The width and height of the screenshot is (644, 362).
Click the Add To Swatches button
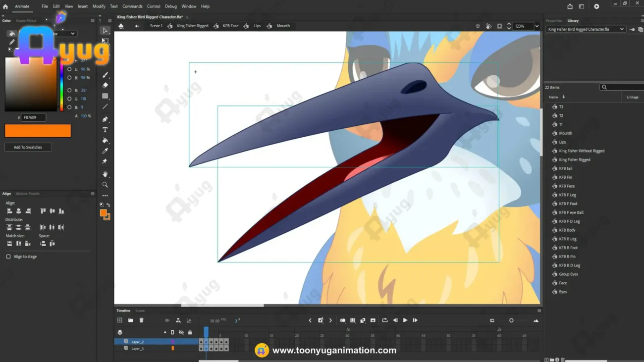(28, 147)
